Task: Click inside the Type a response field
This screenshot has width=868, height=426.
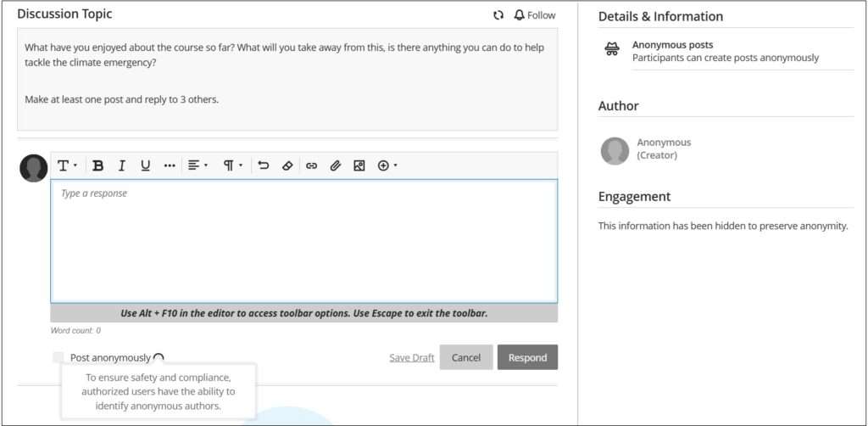Action: (304, 241)
